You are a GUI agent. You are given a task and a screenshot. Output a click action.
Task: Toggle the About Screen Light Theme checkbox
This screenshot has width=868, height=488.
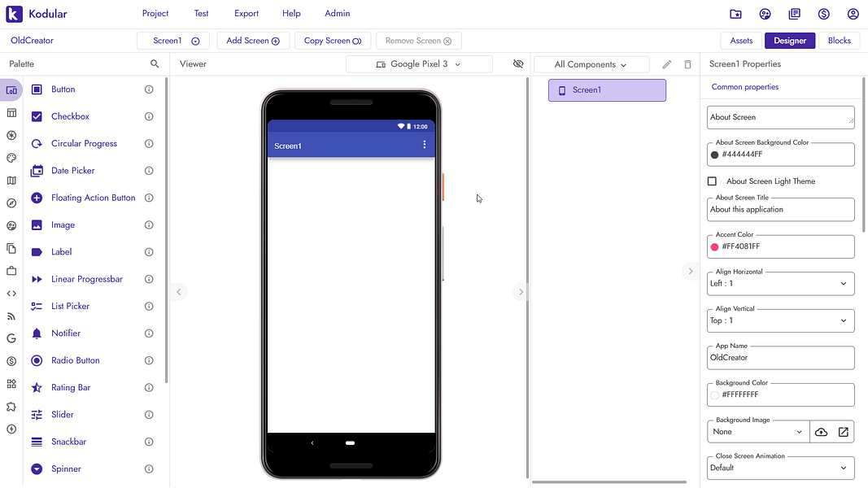(712, 181)
